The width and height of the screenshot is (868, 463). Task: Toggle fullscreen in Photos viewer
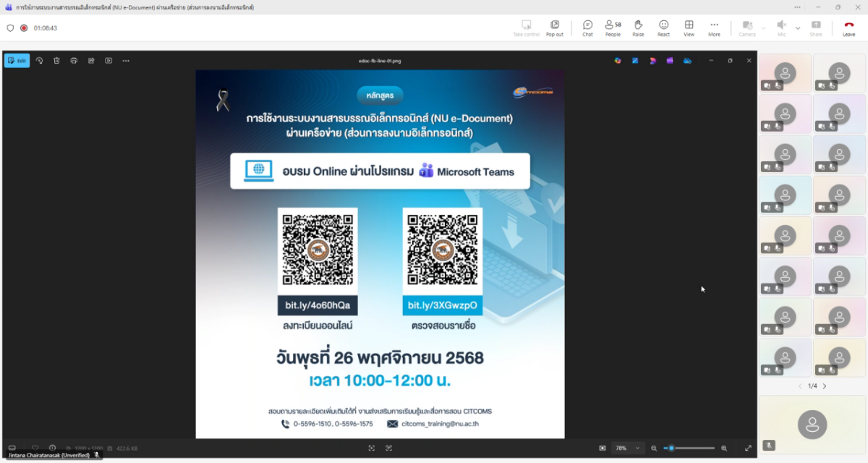coord(748,449)
